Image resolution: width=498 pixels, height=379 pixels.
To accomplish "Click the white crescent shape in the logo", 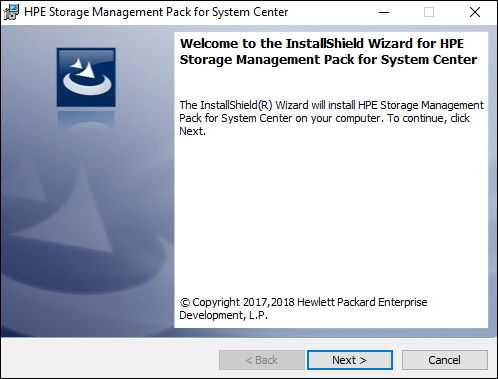I will (87, 84).
